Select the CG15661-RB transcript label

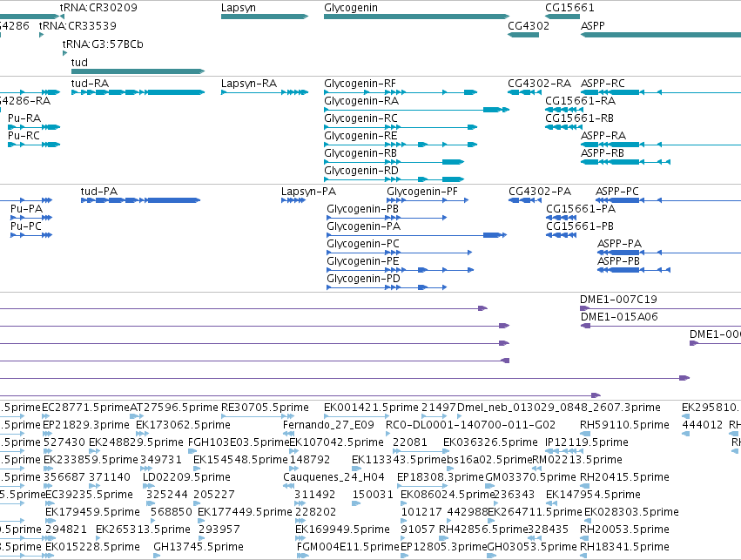coord(579,118)
